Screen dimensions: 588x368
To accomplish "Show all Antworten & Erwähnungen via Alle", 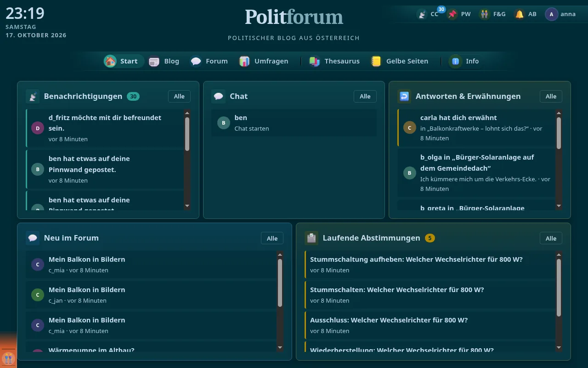I will click(551, 97).
